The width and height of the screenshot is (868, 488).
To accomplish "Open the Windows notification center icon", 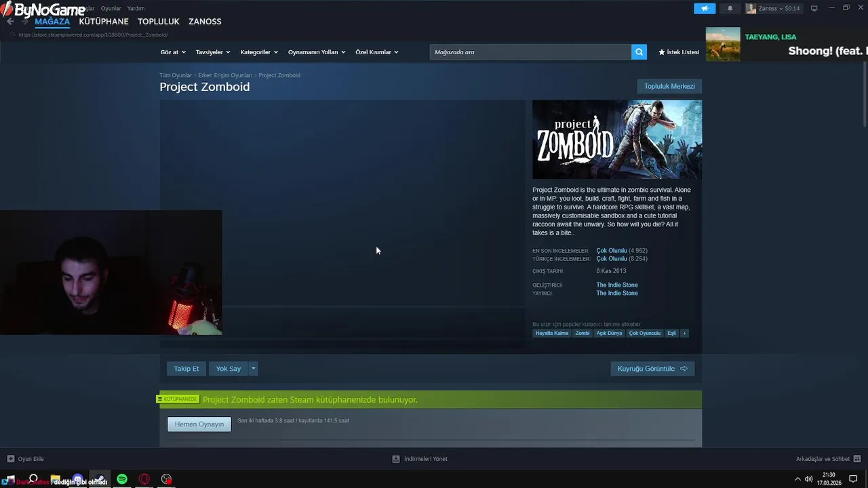I will click(853, 479).
